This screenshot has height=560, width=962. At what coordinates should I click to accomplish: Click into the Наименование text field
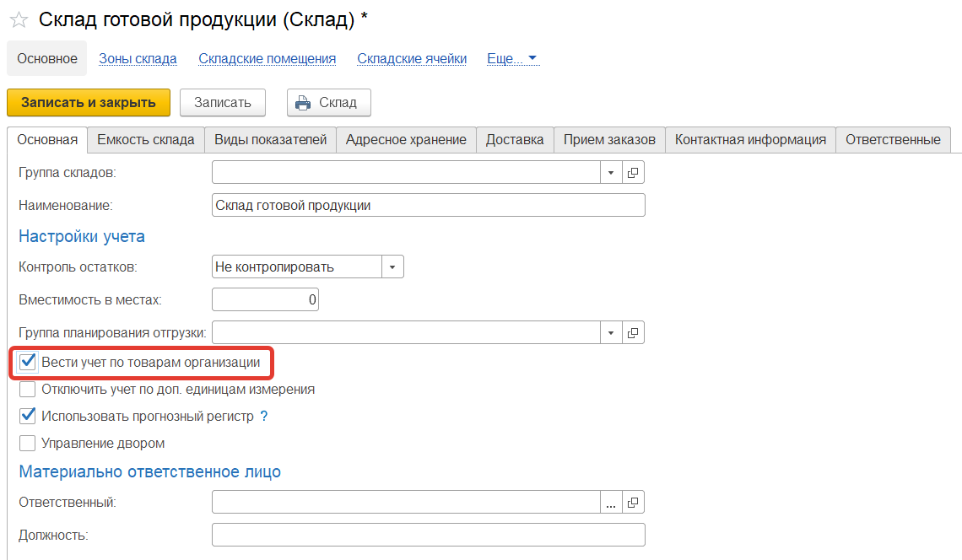coord(428,206)
